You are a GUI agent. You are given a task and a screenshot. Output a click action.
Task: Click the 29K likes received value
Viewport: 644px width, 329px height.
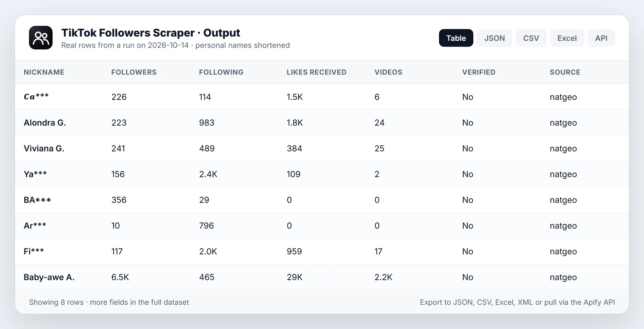click(x=294, y=277)
